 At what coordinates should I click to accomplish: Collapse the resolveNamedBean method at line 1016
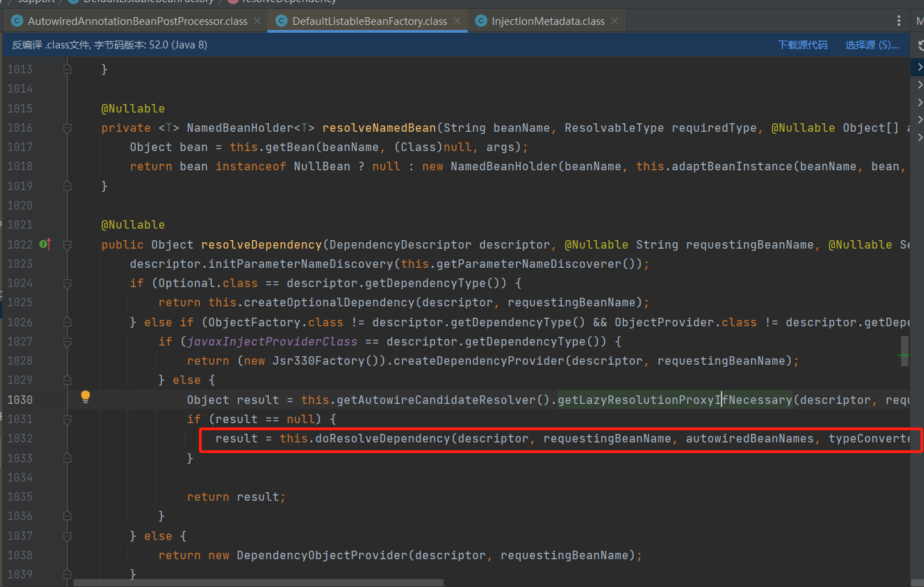coord(67,128)
